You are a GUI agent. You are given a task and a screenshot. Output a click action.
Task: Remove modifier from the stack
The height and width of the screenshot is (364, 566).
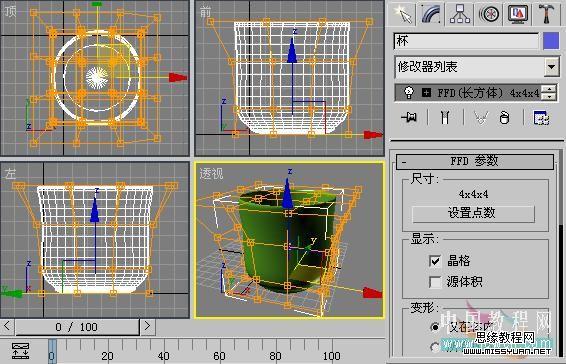pyautogui.click(x=504, y=118)
